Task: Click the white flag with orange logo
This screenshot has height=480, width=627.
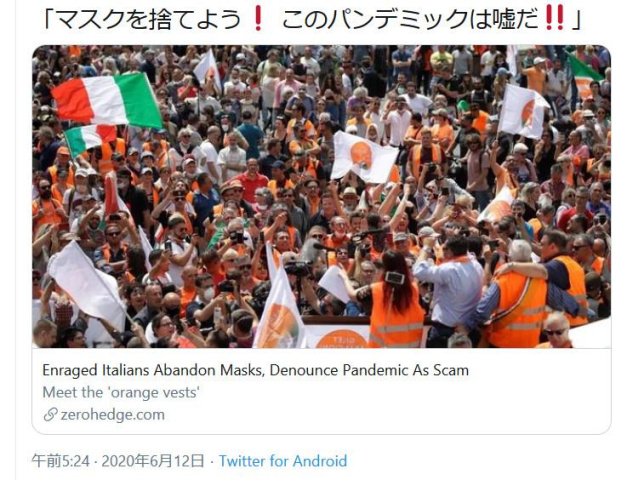Action: point(363,157)
